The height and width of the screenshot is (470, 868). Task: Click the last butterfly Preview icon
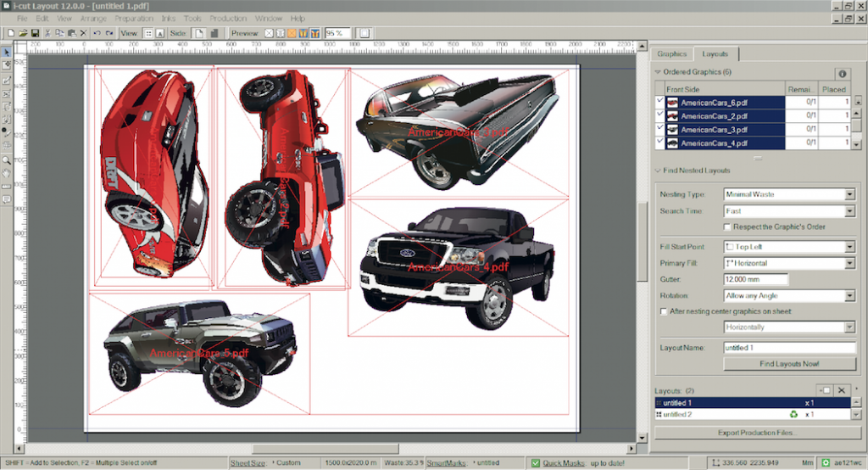pyautogui.click(x=315, y=33)
